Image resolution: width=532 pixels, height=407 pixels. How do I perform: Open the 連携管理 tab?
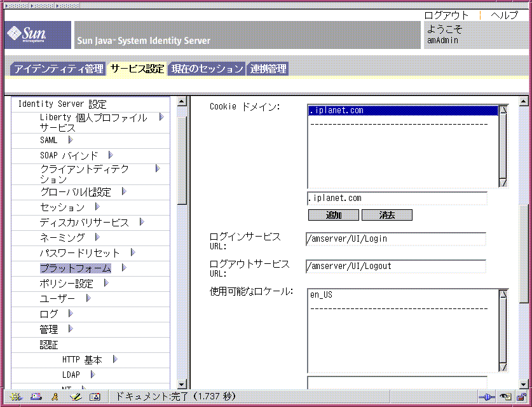[x=268, y=69]
